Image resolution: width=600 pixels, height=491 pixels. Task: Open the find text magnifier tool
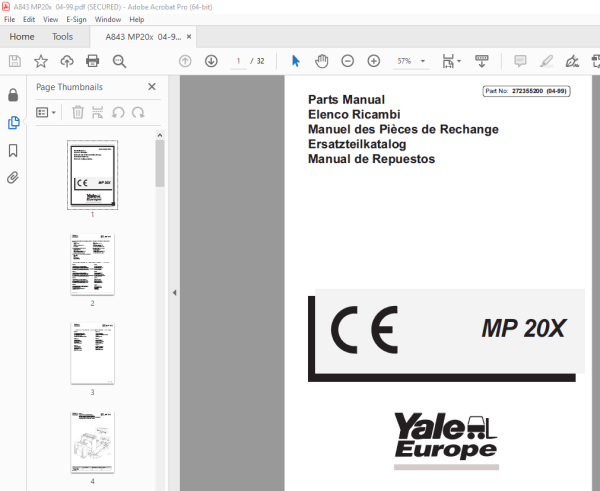pyautogui.click(x=119, y=61)
